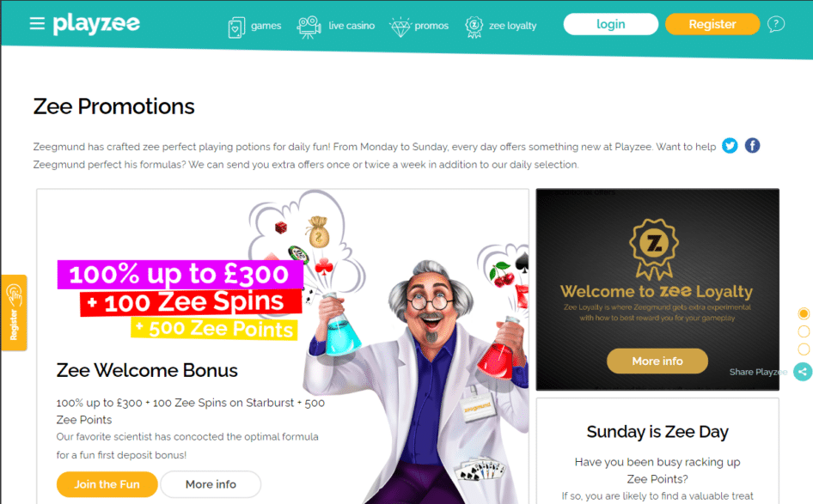
Task: Click the promos diamond icon
Action: click(x=400, y=27)
